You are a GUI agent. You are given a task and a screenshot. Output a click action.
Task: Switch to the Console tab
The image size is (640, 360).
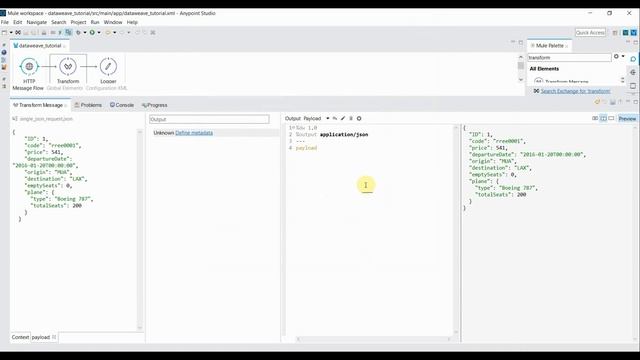click(x=122, y=105)
